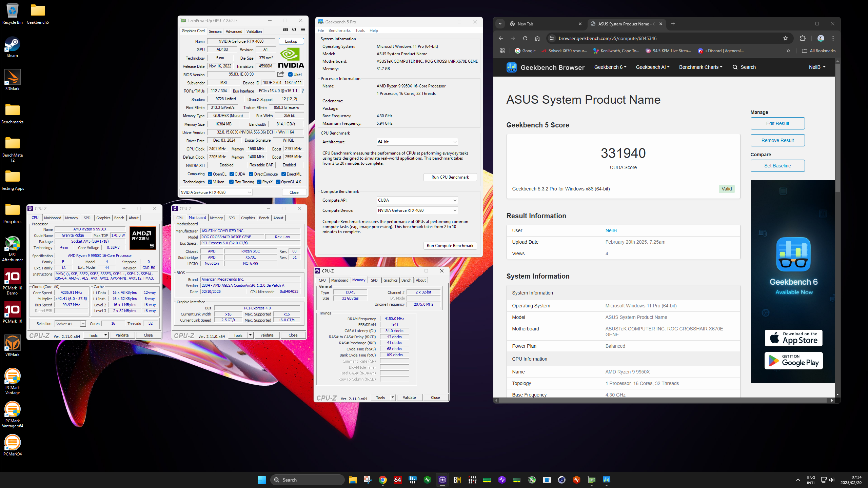Open the browser extensions puzzle icon

pos(803,38)
